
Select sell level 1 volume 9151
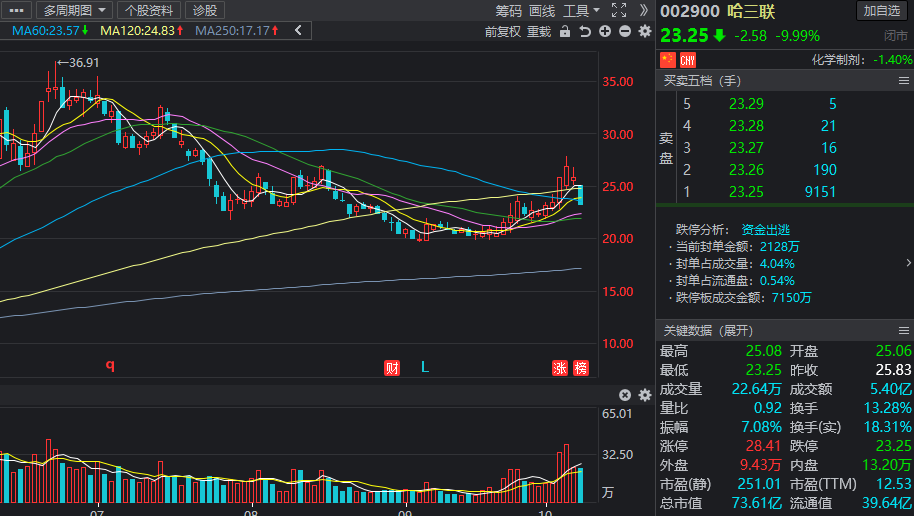820,192
